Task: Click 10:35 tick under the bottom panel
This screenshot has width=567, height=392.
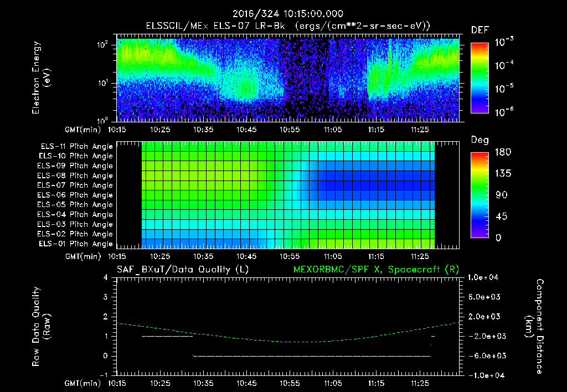Action: [203, 383]
